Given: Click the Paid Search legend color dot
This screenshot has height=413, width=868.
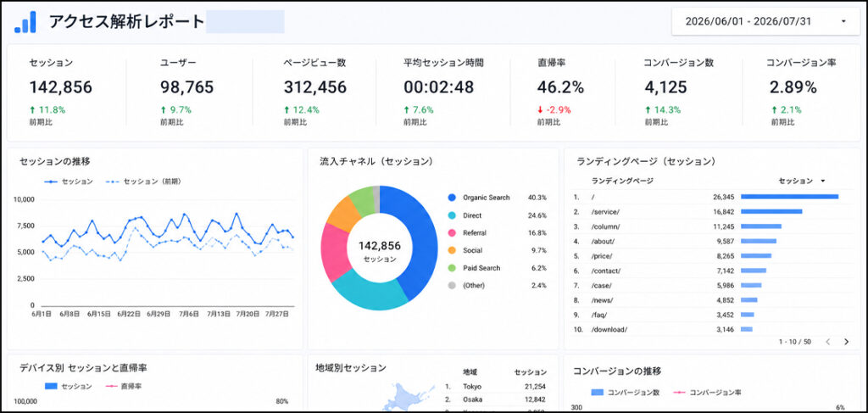Looking at the screenshot, I should 452,268.
